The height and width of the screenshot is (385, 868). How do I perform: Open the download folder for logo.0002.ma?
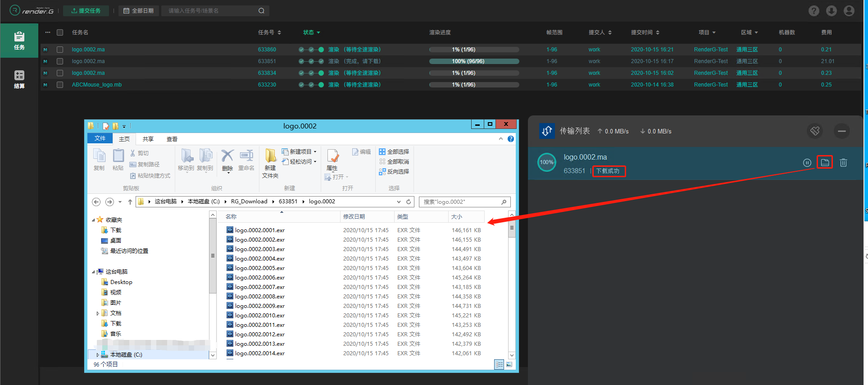[x=825, y=162]
